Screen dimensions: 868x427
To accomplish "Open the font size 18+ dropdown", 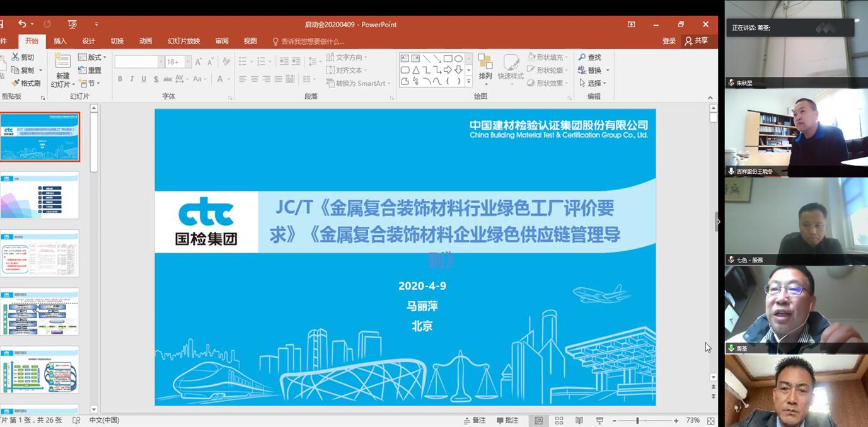I will (x=188, y=62).
